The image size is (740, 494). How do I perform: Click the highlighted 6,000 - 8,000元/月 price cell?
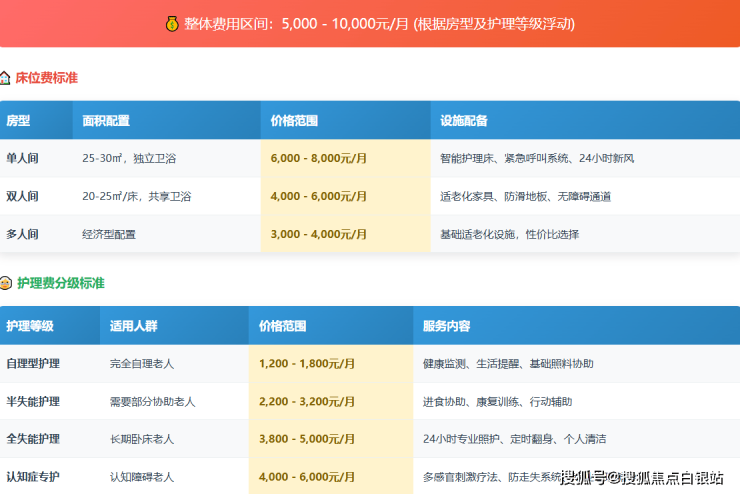(318, 158)
